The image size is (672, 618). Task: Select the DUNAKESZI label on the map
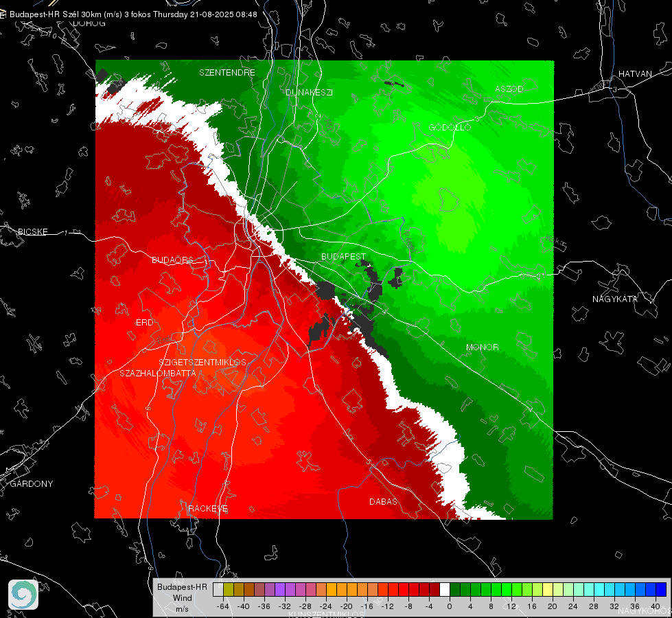(x=309, y=92)
